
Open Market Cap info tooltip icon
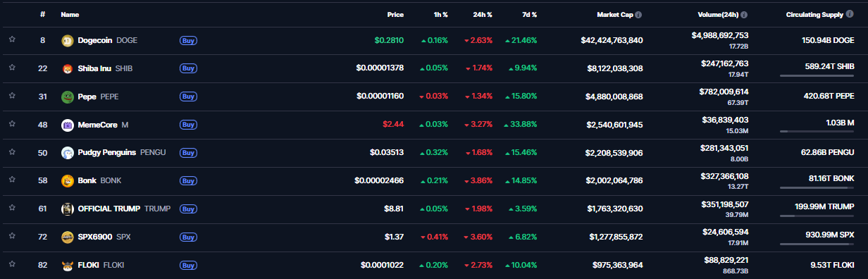point(638,14)
